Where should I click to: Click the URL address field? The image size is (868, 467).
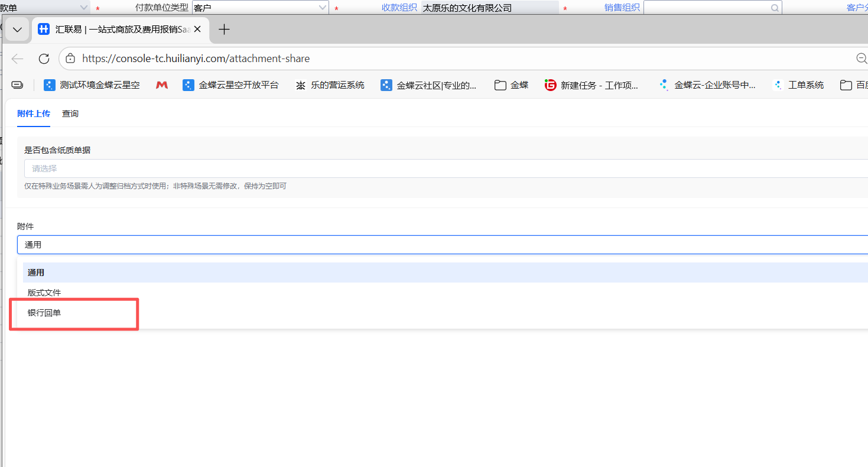tap(414, 59)
